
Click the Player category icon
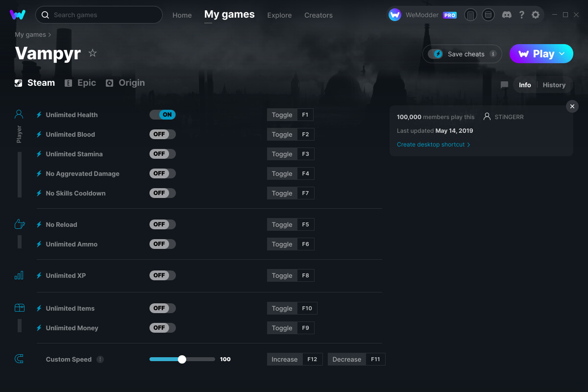click(19, 115)
